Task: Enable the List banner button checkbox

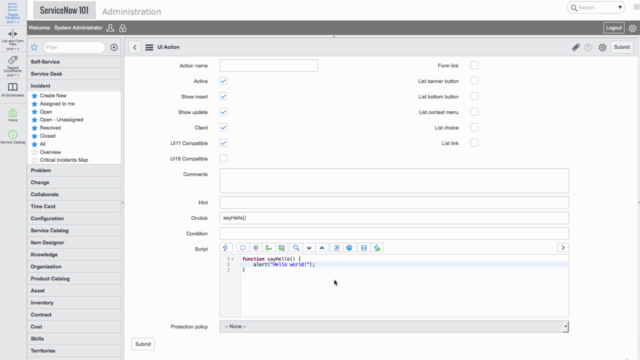Action: point(474,81)
